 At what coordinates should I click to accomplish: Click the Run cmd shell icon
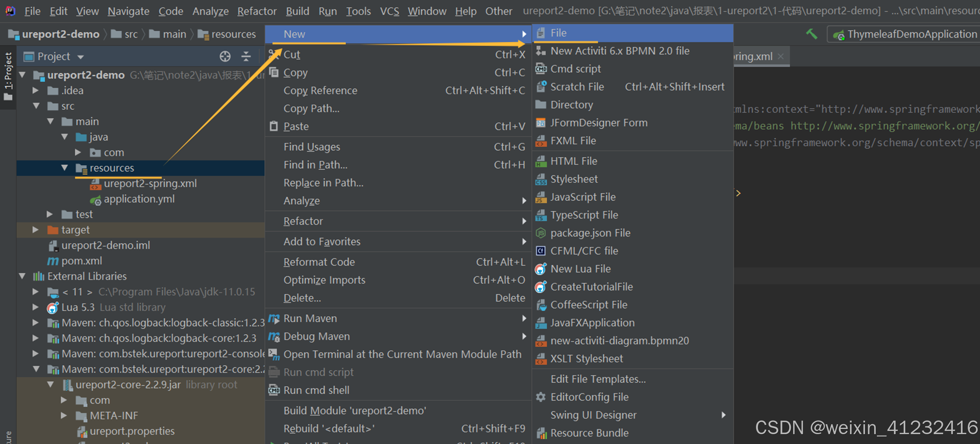coord(274,390)
